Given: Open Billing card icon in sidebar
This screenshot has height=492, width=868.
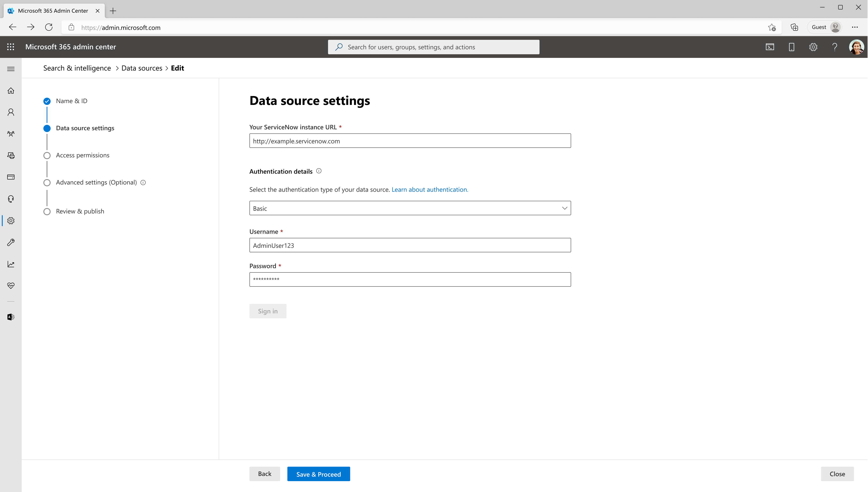Looking at the screenshot, I should 11,177.
